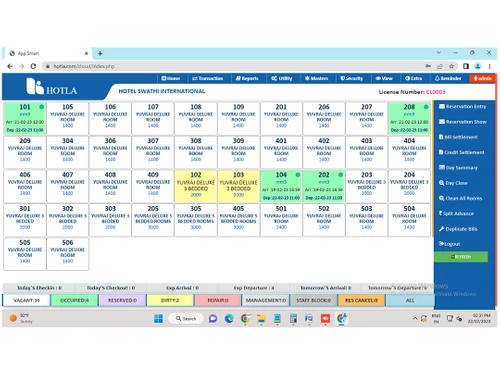Open Microsoft Edge from taskbar
The image size is (500, 375).
click(229, 319)
